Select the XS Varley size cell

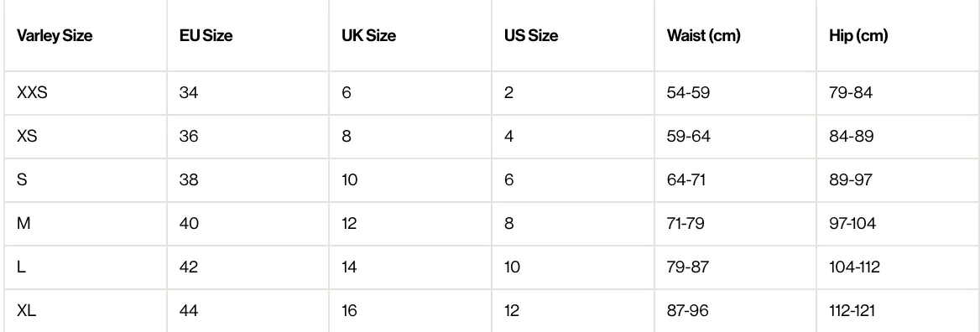coord(27,136)
